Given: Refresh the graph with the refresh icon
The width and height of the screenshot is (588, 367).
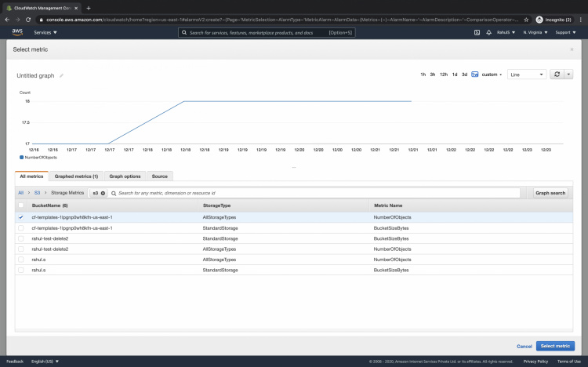Looking at the screenshot, I should (557, 74).
